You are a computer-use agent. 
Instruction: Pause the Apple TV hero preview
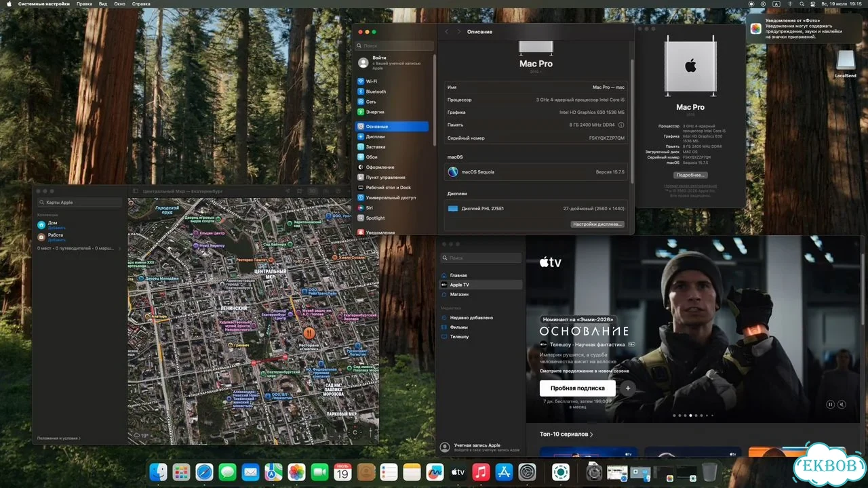pyautogui.click(x=830, y=405)
